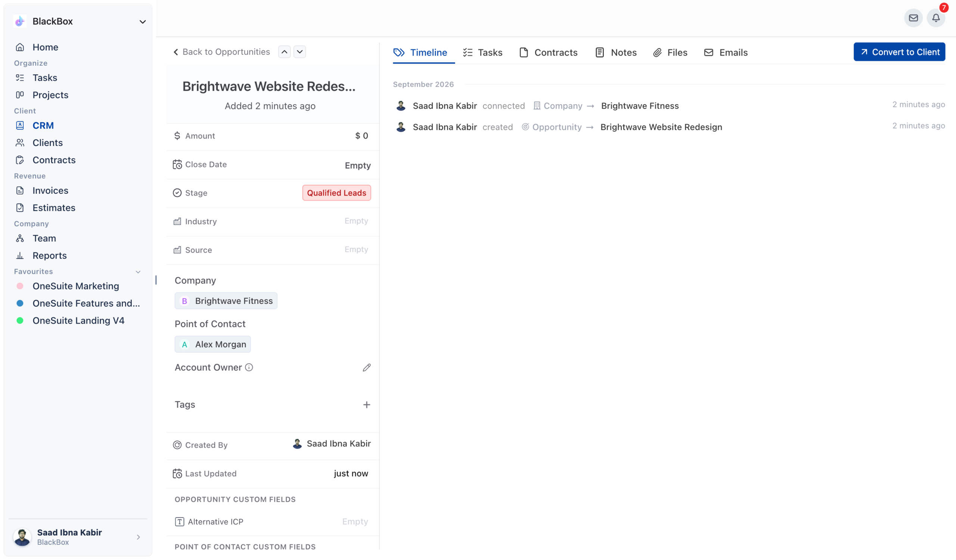Add a tag with plus icon

click(366, 405)
